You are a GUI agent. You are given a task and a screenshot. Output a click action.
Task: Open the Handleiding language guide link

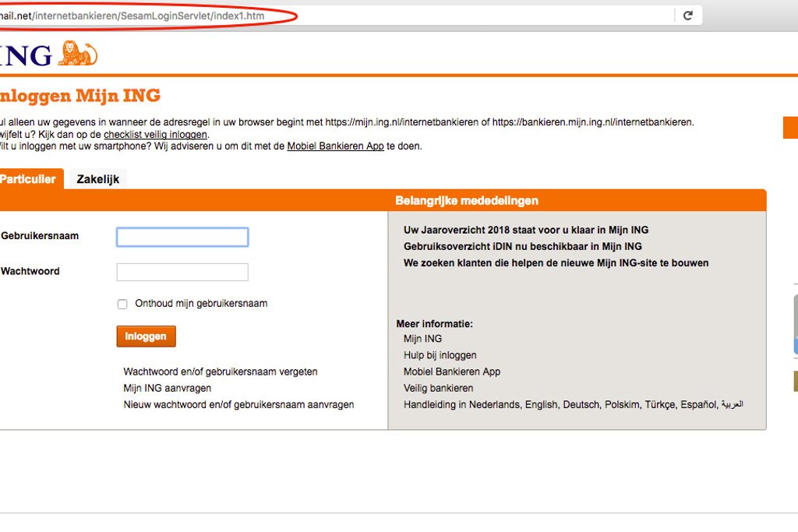[x=573, y=405]
